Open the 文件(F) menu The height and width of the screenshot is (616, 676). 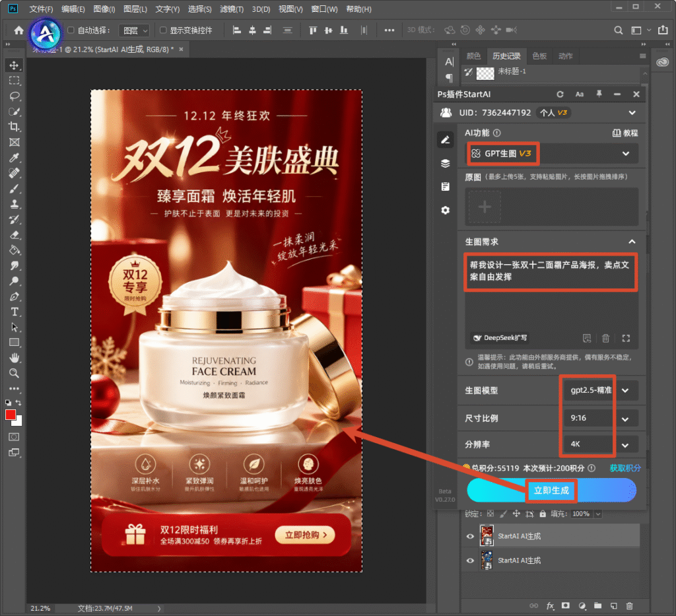(41, 9)
